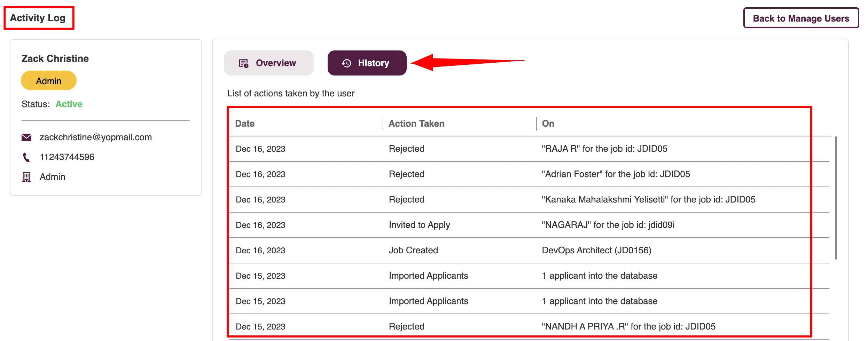
Task: Open the History tab
Action: click(367, 63)
